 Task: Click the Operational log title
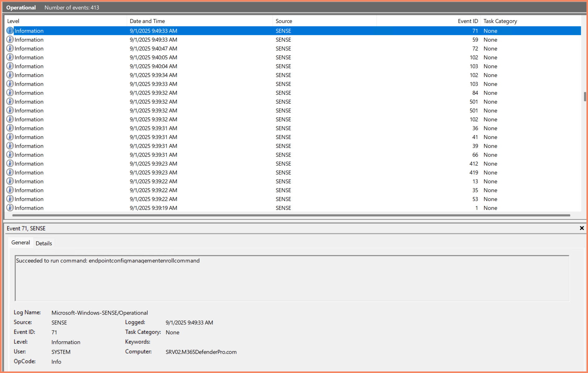pos(21,7)
